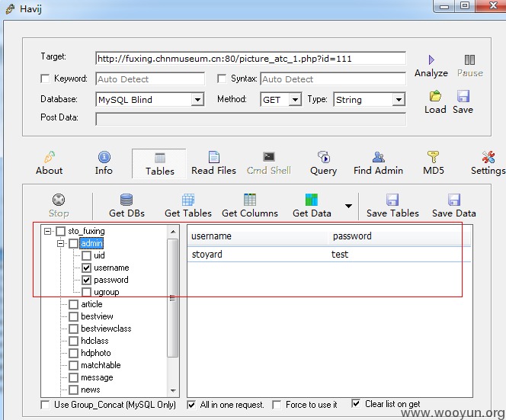Viewport: 506px width, 420px height.
Task: Click the username column header
Action: pyautogui.click(x=258, y=236)
